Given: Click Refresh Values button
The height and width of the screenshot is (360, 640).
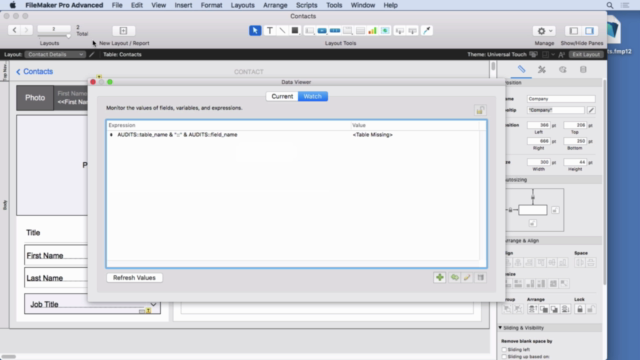Looking at the screenshot, I should tap(134, 278).
